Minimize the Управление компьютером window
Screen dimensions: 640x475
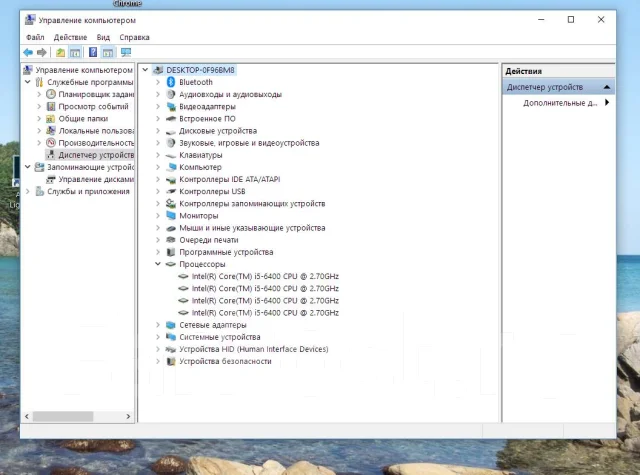pos(541,20)
